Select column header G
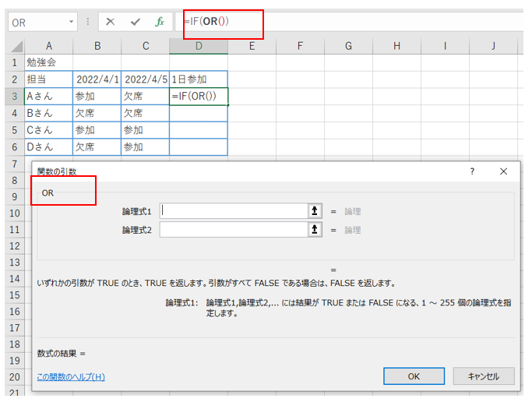This screenshot has height=402, width=532. pos(347,46)
